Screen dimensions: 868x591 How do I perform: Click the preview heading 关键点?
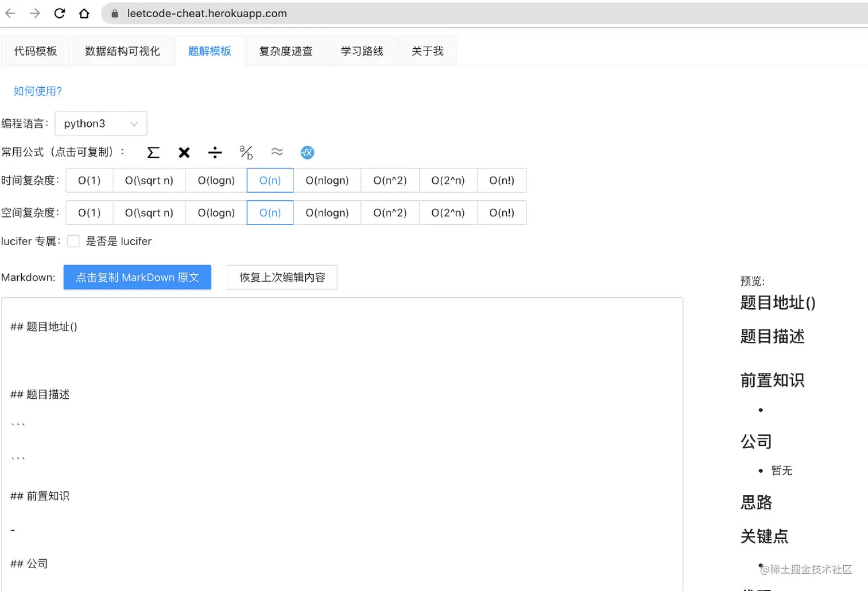(764, 536)
